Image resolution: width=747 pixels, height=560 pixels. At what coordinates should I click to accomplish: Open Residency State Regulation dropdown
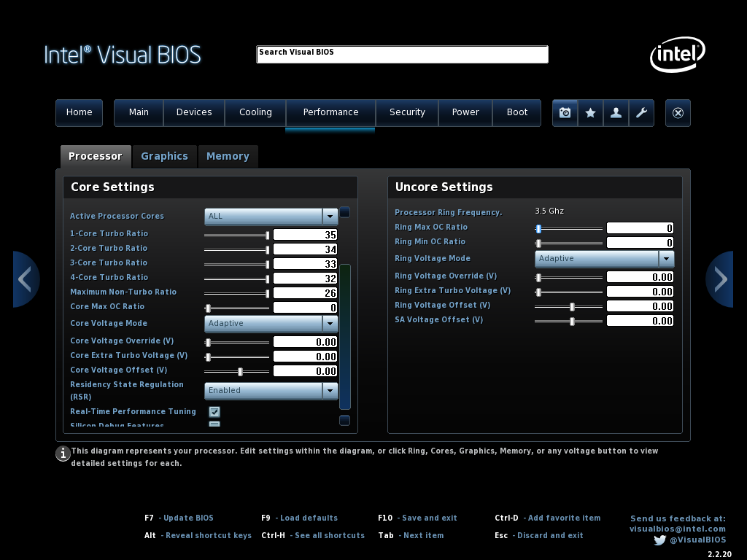271,391
